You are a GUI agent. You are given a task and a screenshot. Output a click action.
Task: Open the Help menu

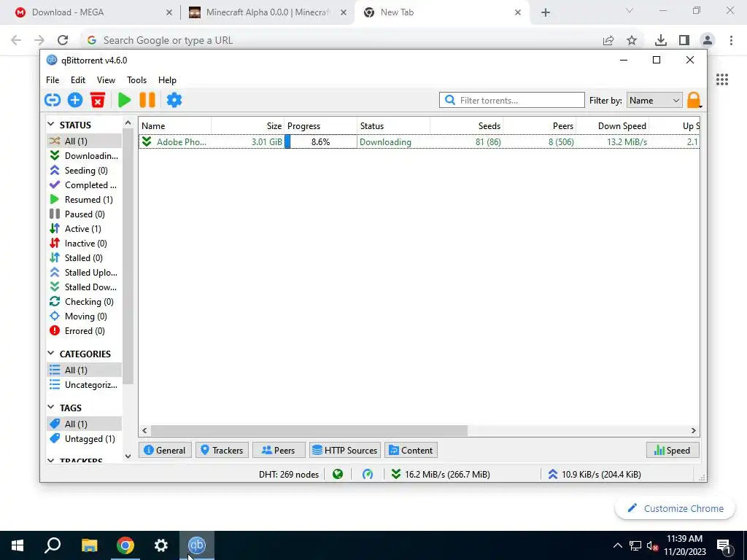click(167, 80)
